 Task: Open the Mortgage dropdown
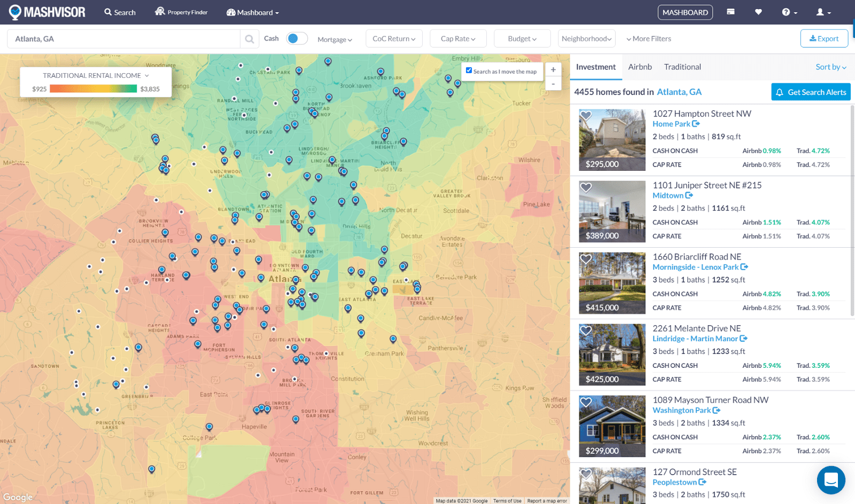tap(335, 39)
